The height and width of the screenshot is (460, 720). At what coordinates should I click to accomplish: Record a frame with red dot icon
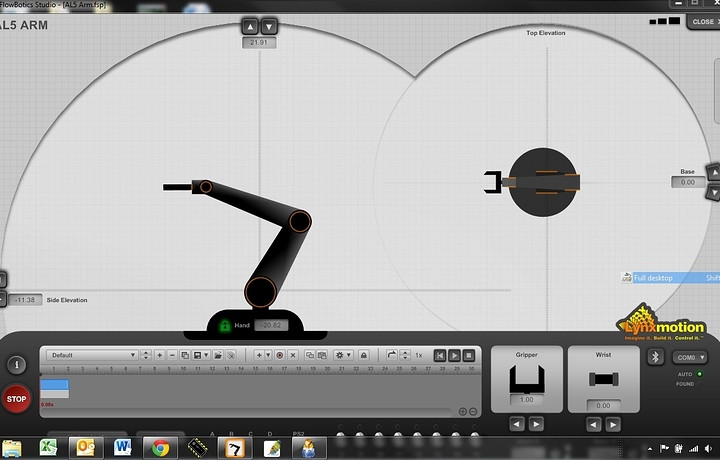[x=280, y=355]
